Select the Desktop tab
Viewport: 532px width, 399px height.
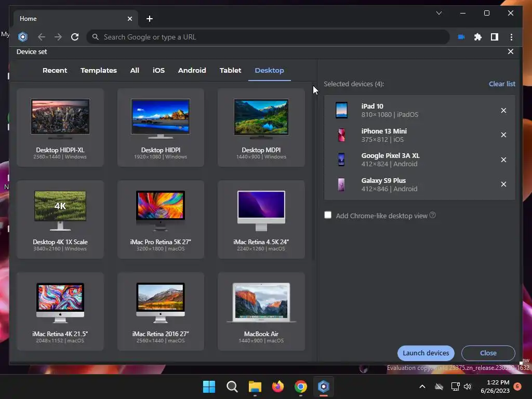pos(270,70)
